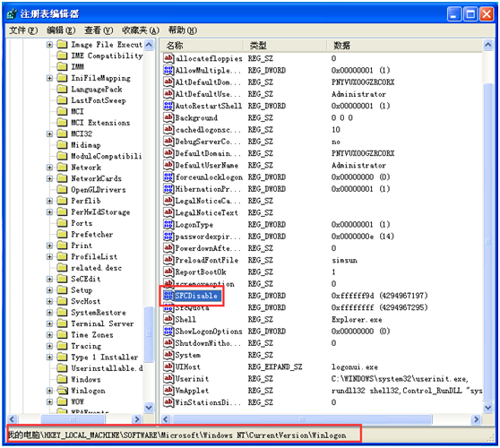The image size is (500, 448).
Task: Expand the Time Zones key
Action: tap(49, 334)
